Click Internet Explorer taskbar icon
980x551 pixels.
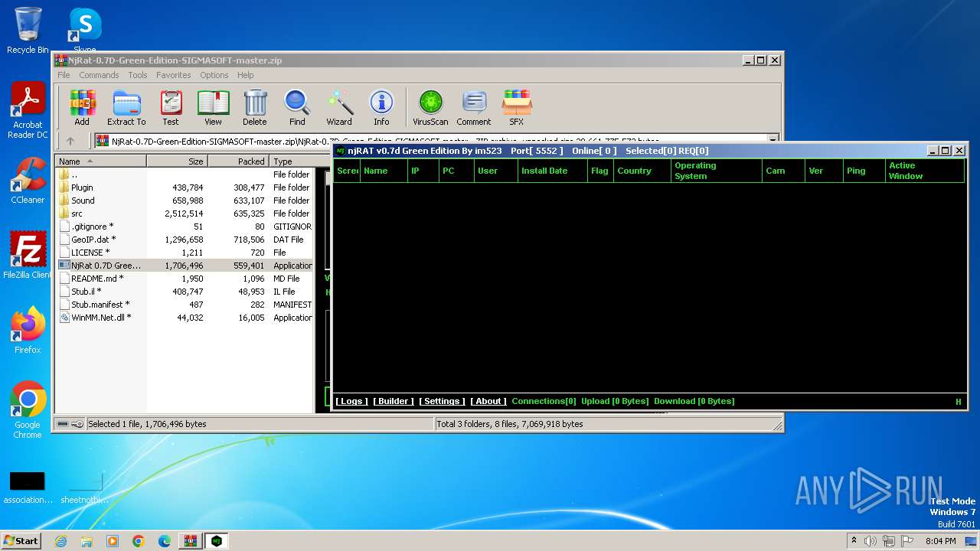60,541
